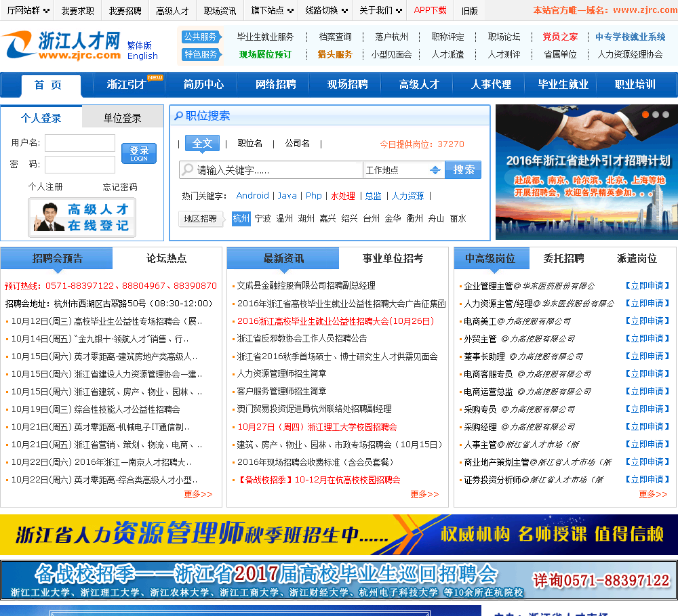Open 网络招聘 in main navigation
Viewport: 678px width, 616px height.
coord(275,84)
